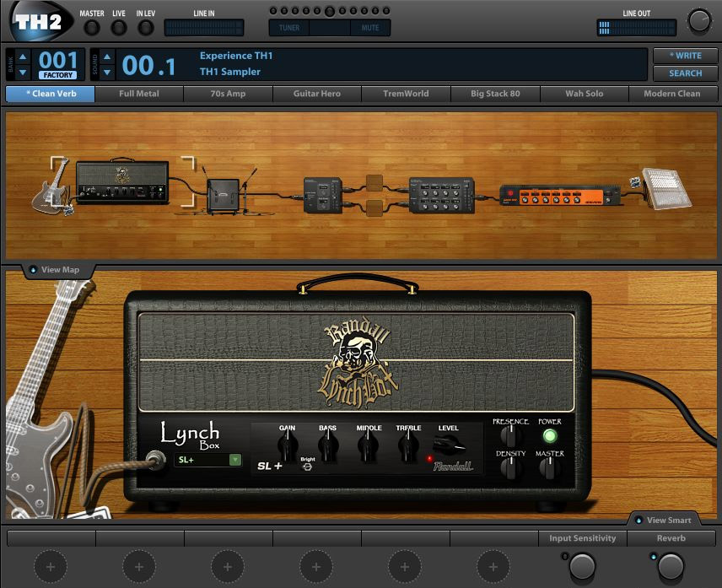Image resolution: width=722 pixels, height=588 pixels.
Task: Click the amp TREBLE knob
Action: click(x=408, y=445)
